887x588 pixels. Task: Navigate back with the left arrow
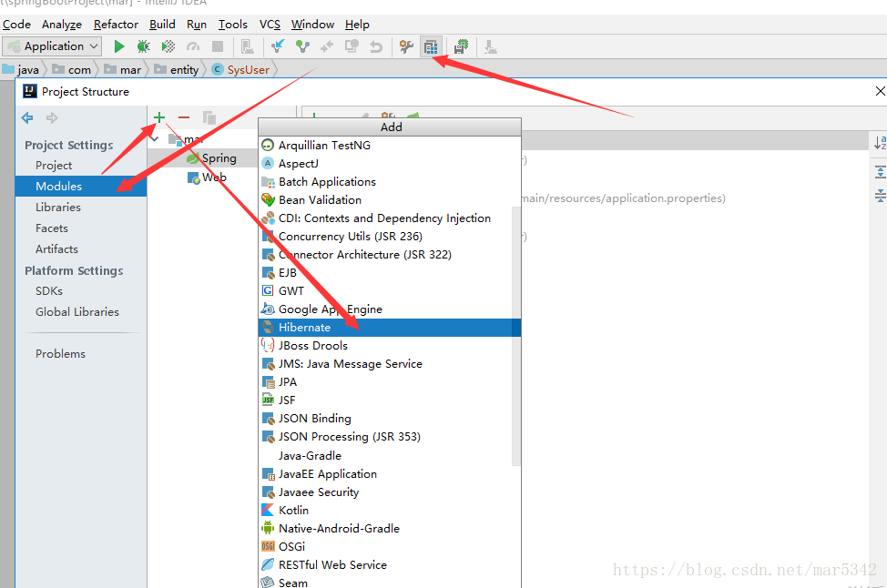point(27,117)
